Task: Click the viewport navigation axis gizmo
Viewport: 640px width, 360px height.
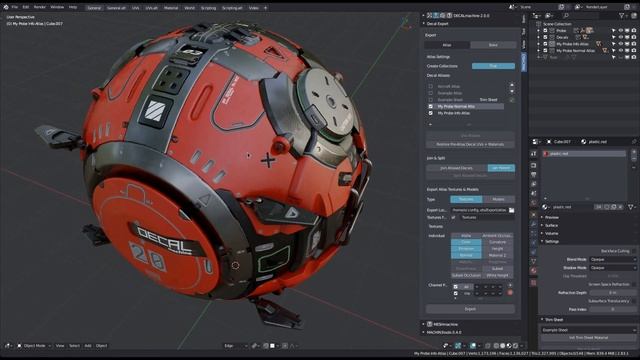Action: point(406,22)
